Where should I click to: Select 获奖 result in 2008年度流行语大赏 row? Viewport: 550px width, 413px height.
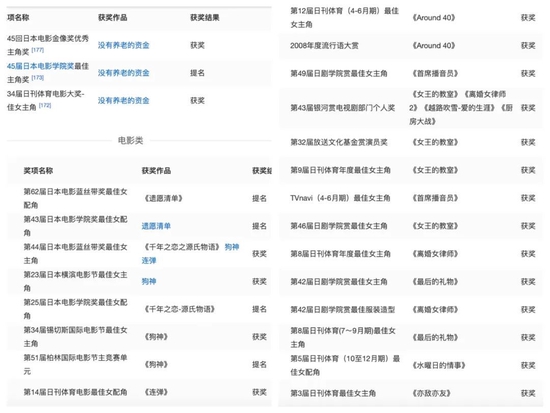point(528,46)
